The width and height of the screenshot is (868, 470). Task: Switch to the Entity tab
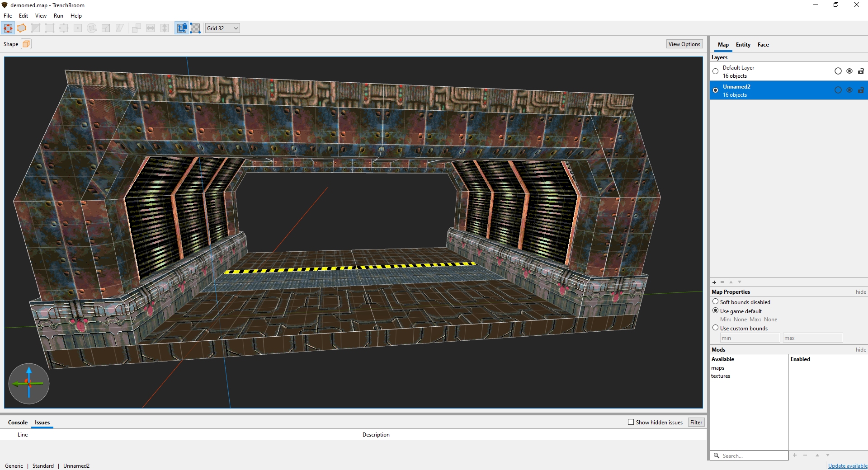click(x=743, y=45)
